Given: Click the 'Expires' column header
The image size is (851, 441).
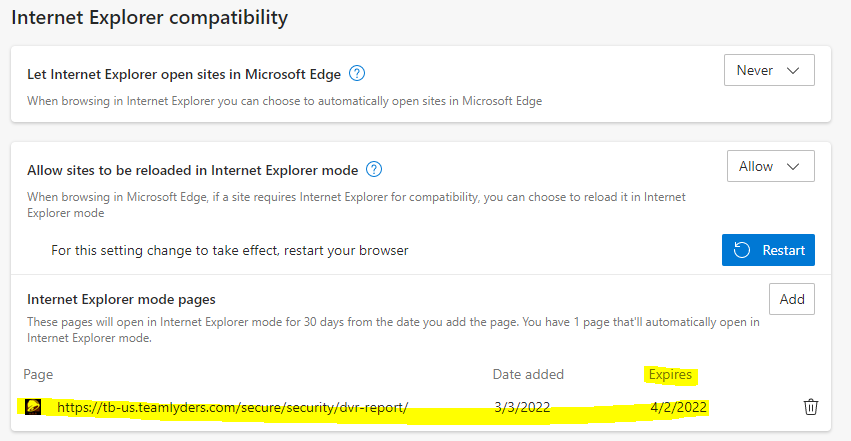Looking at the screenshot, I should coord(670,374).
